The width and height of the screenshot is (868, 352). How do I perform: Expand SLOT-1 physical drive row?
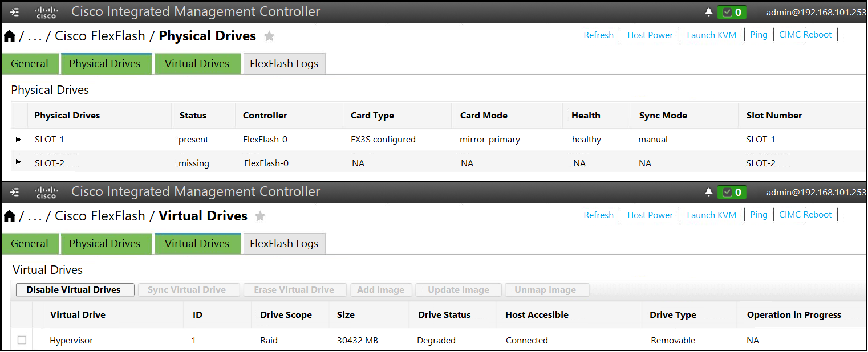coord(19,139)
